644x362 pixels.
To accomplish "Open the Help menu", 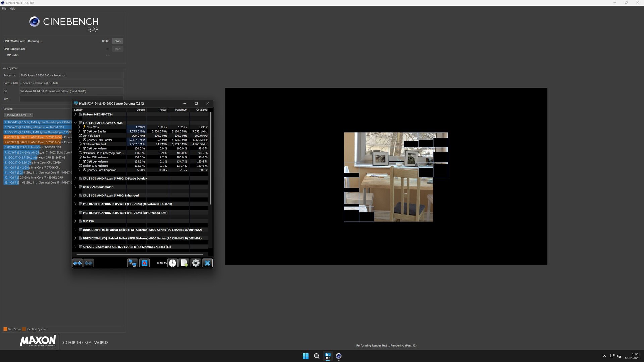I will 12,9.
